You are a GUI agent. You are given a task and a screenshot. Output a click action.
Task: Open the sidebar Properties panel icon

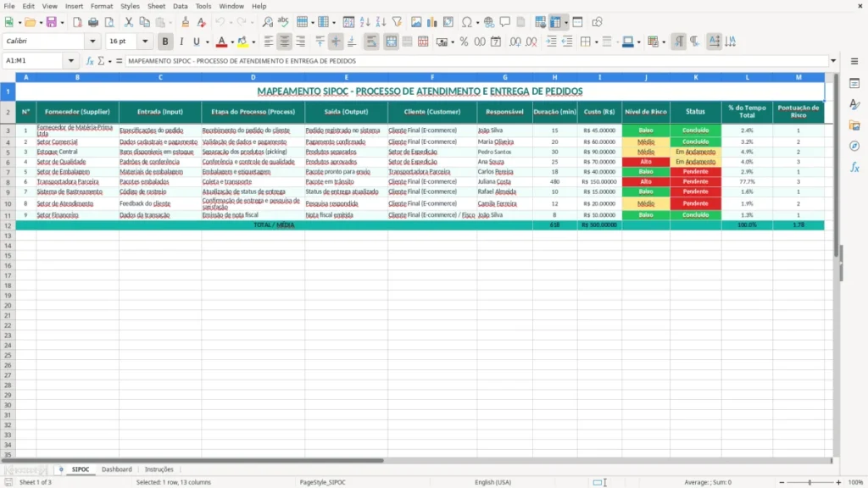[854, 84]
